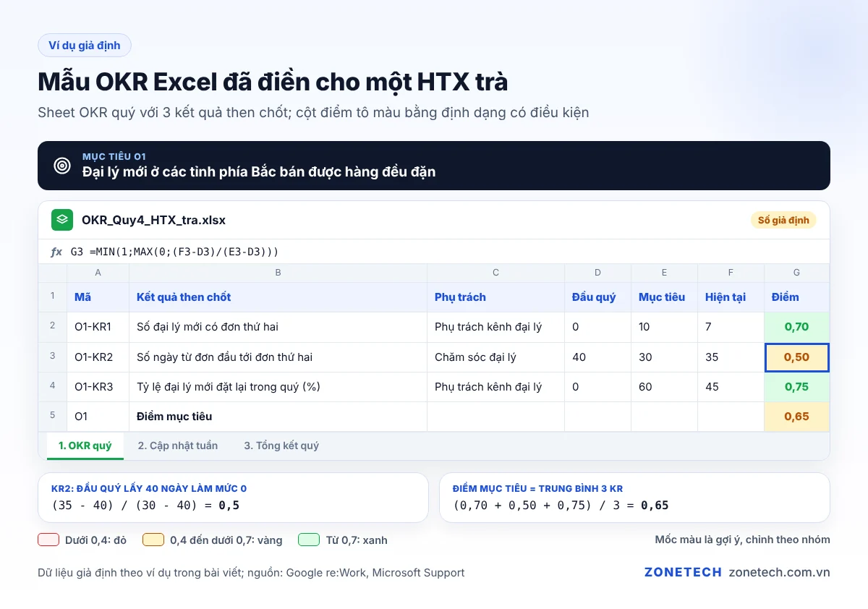Click the formula bar MIN/MAX formula
This screenshot has width=868, height=609.
pyautogui.click(x=174, y=252)
